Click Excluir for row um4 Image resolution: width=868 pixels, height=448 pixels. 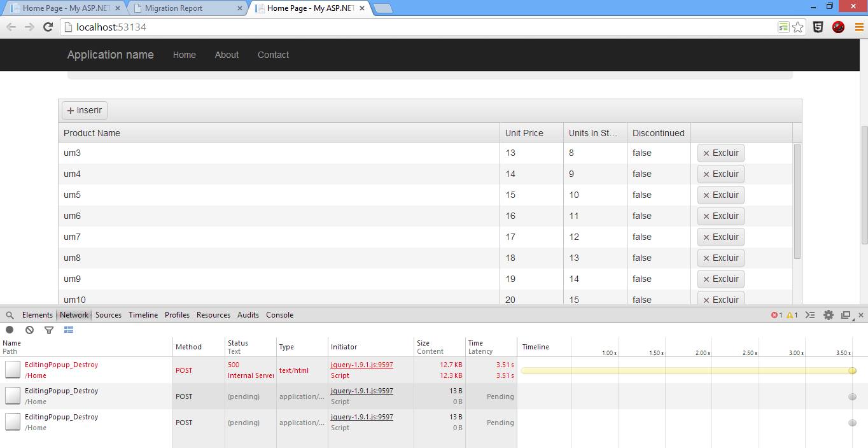[721, 174]
